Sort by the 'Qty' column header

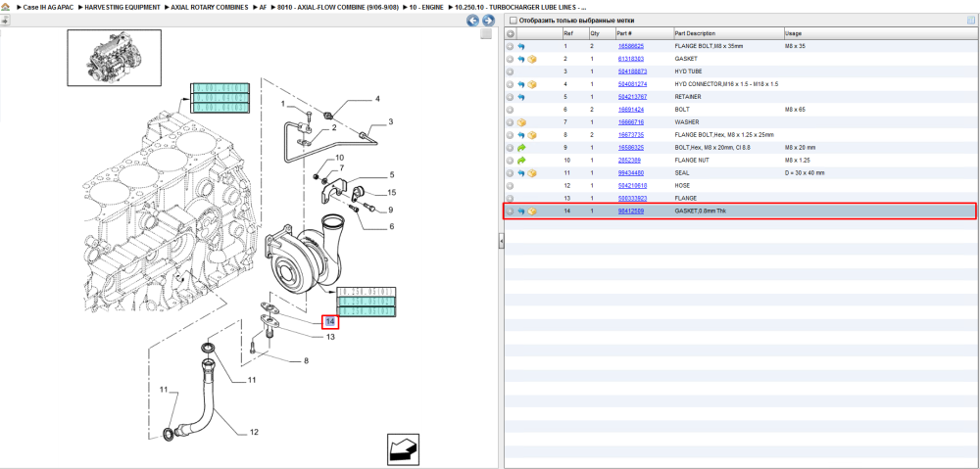tap(602, 33)
